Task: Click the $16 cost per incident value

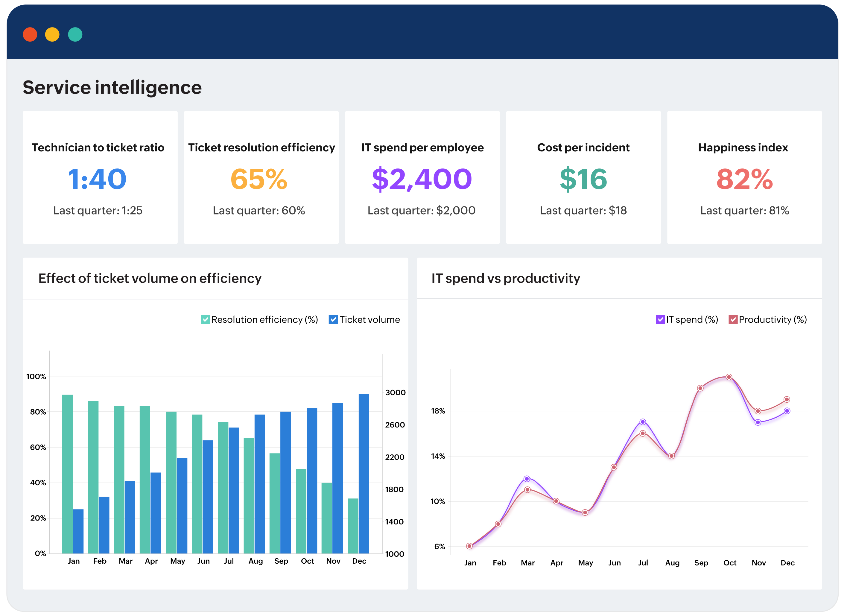Action: click(583, 179)
